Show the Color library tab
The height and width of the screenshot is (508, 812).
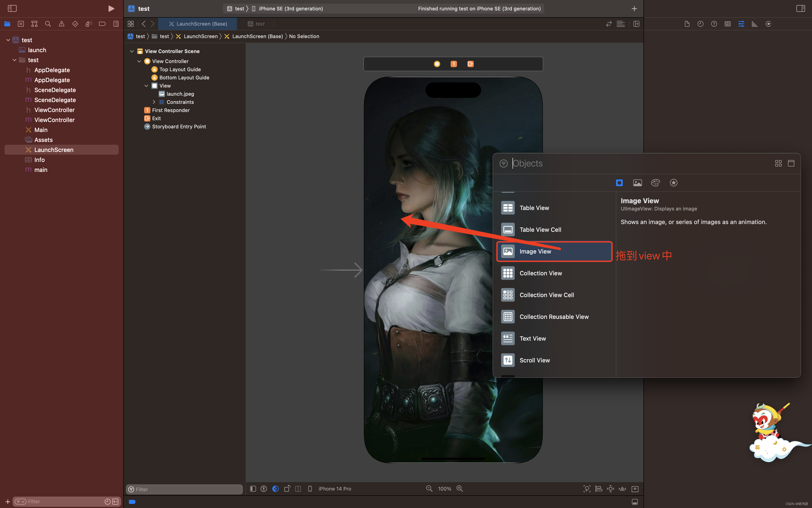click(655, 183)
